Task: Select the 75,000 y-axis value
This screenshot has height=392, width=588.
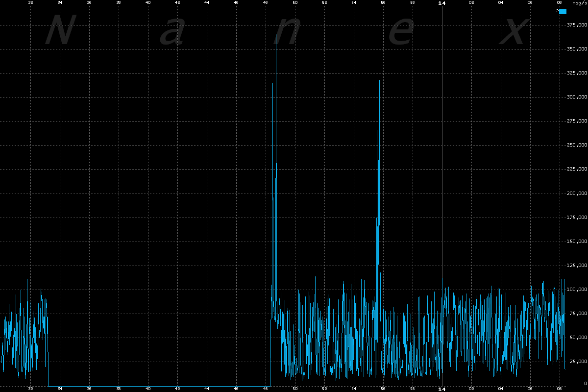Action: (x=579, y=314)
